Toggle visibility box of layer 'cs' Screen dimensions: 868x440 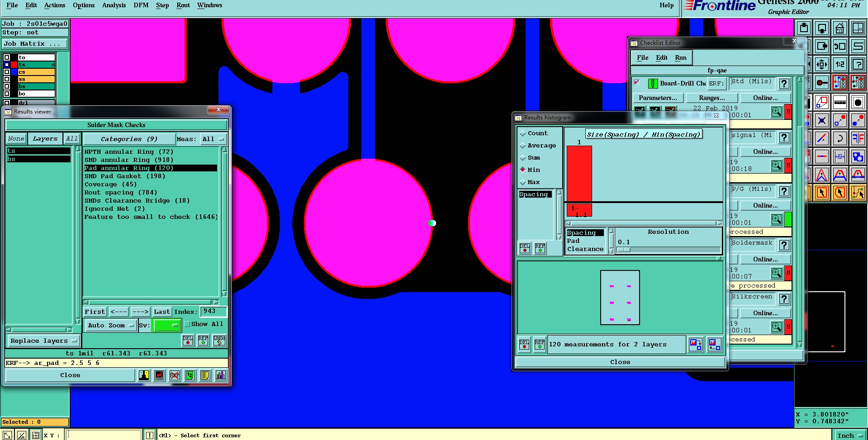[7, 72]
